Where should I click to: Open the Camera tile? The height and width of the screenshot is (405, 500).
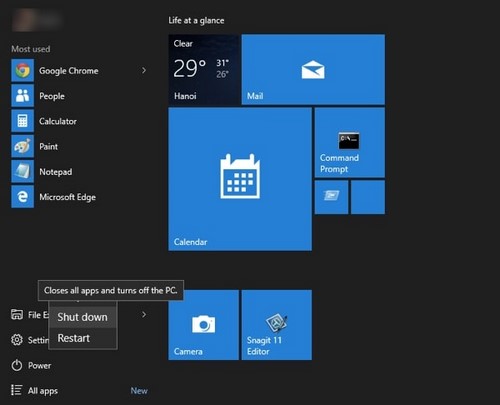203,325
